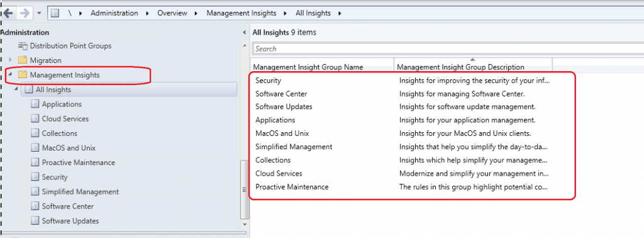The width and height of the screenshot is (644, 238).
Task: Click the Collections tree node icon
Action: [35, 133]
